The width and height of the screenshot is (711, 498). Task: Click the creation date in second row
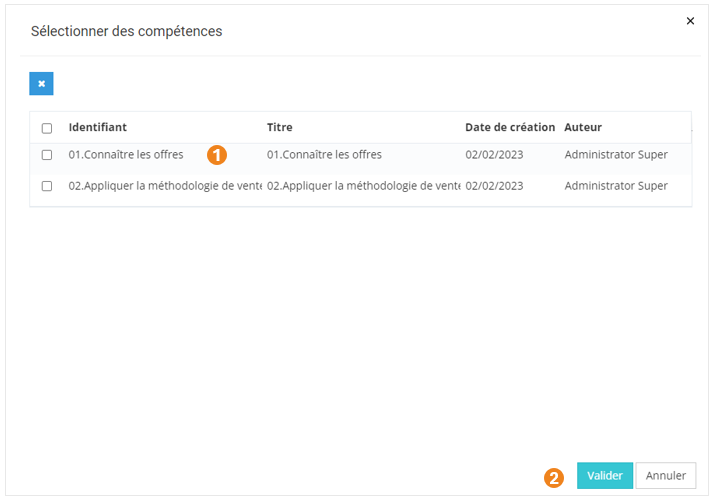[494, 186]
